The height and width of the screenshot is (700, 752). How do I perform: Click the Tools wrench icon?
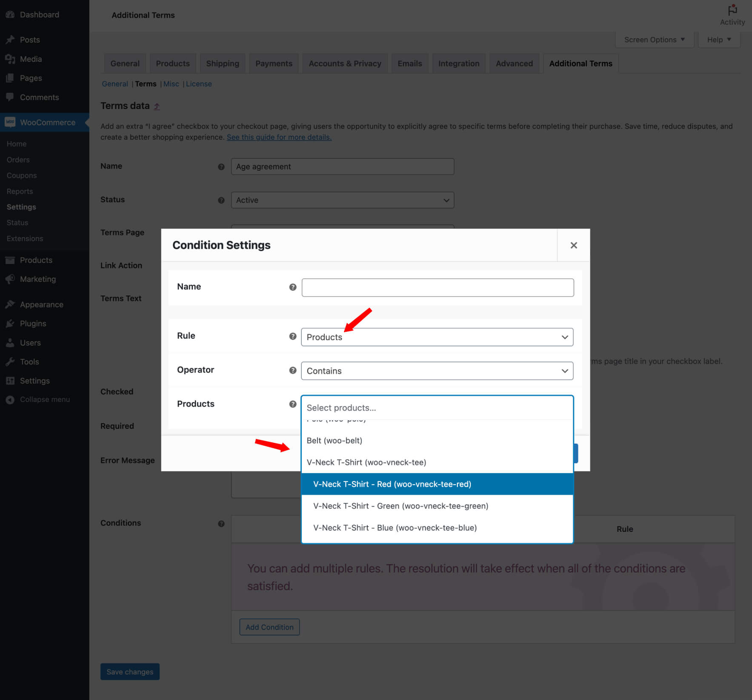click(10, 361)
